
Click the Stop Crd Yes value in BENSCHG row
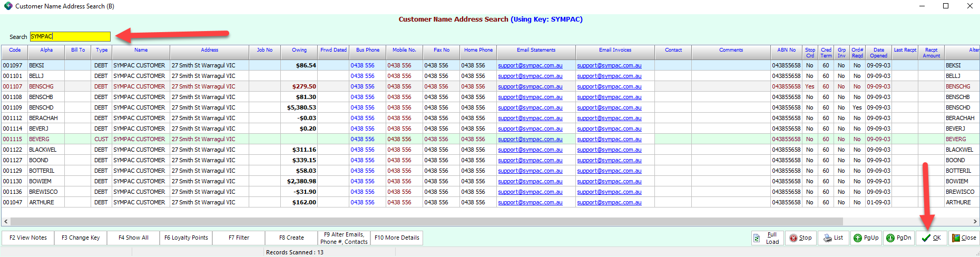[810, 86]
